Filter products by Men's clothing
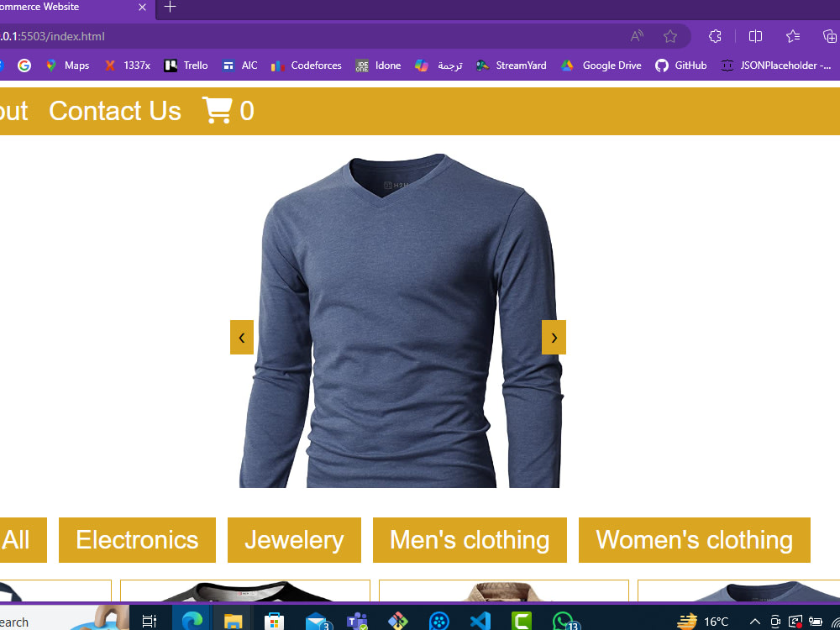Viewport: 840px width, 630px height. (x=470, y=540)
